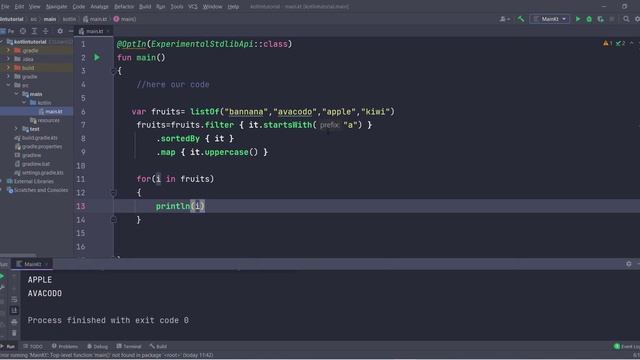The height and width of the screenshot is (360, 640).
Task: Expand the .idea folder
Action: (8, 59)
